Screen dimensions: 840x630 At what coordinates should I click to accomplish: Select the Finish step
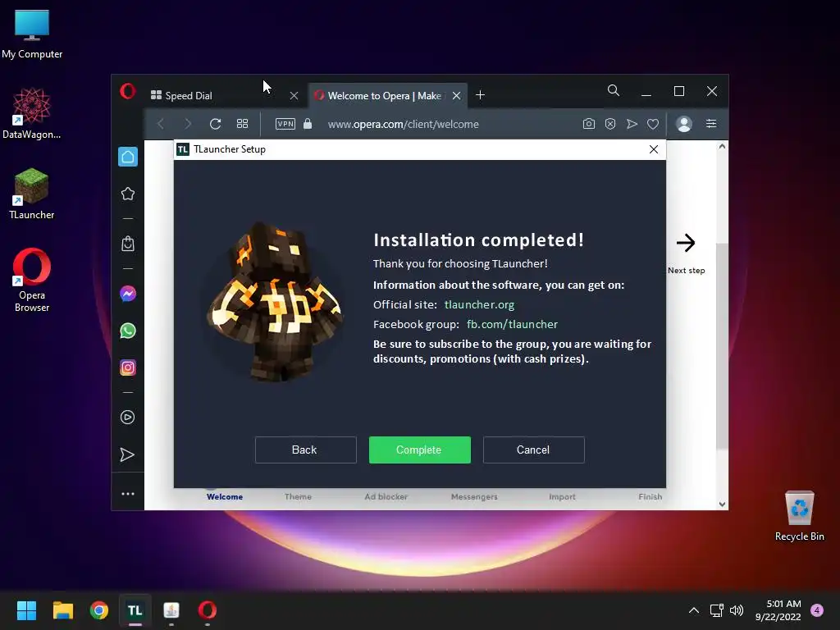pos(650,496)
